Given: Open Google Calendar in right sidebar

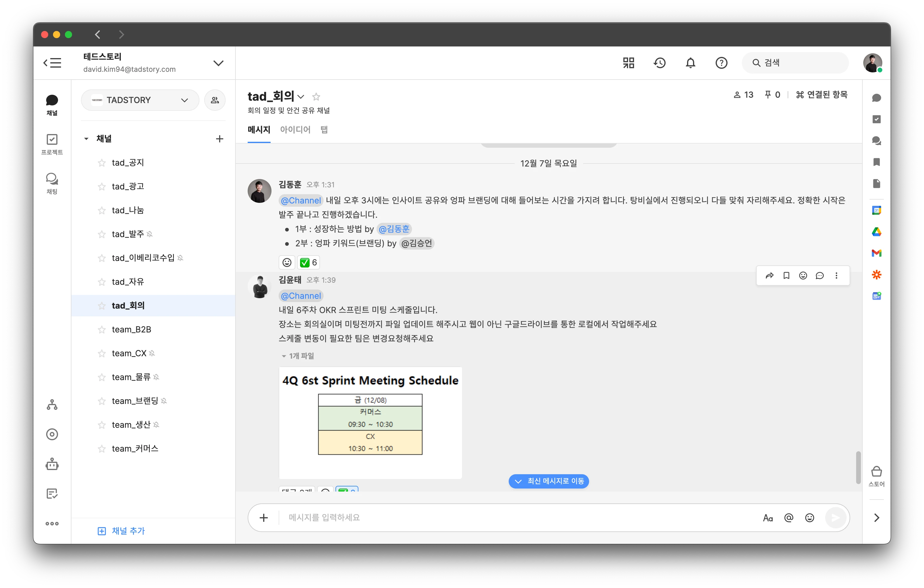Looking at the screenshot, I should coord(876,210).
